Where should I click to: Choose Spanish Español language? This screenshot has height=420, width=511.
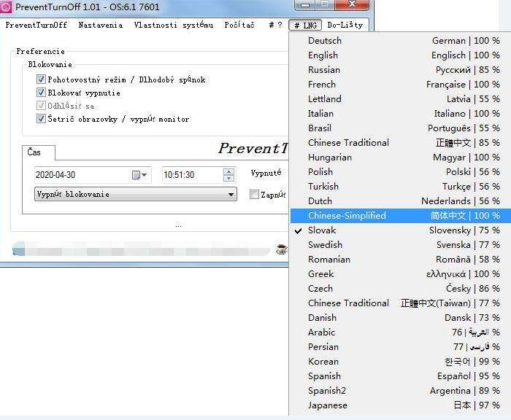coord(401,376)
